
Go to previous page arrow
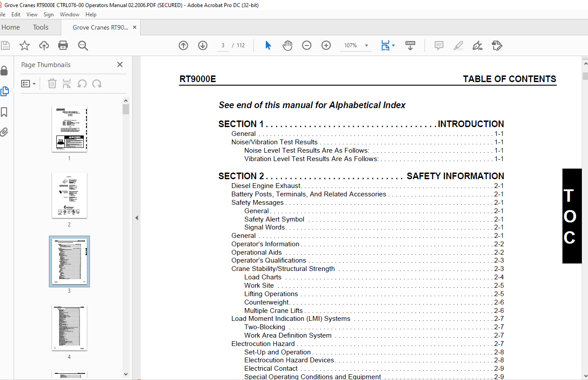pos(183,45)
